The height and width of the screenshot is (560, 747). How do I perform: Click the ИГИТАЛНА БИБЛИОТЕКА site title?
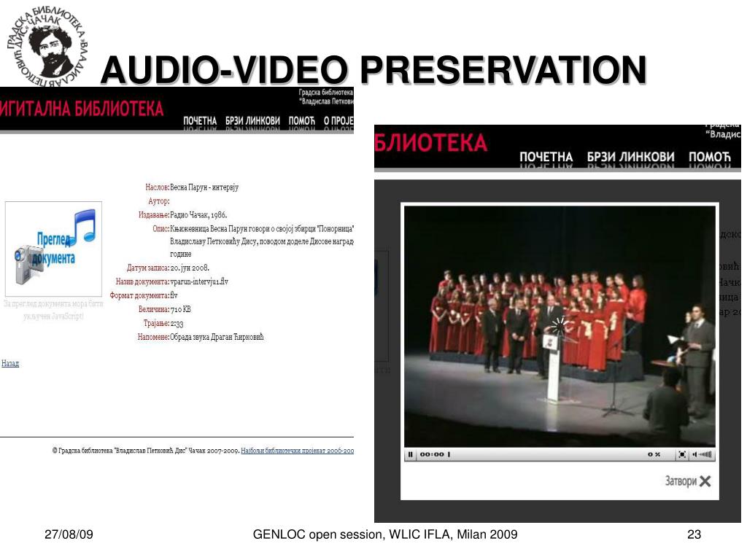coord(82,109)
